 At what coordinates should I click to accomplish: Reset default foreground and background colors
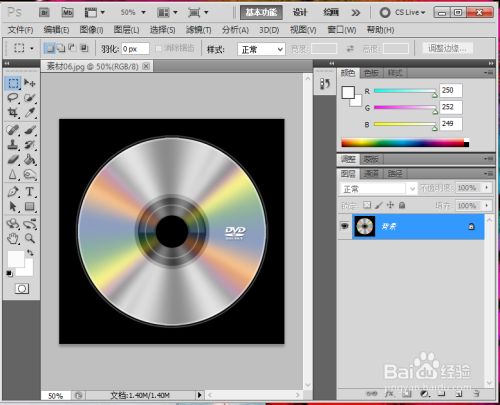[x=9, y=274]
